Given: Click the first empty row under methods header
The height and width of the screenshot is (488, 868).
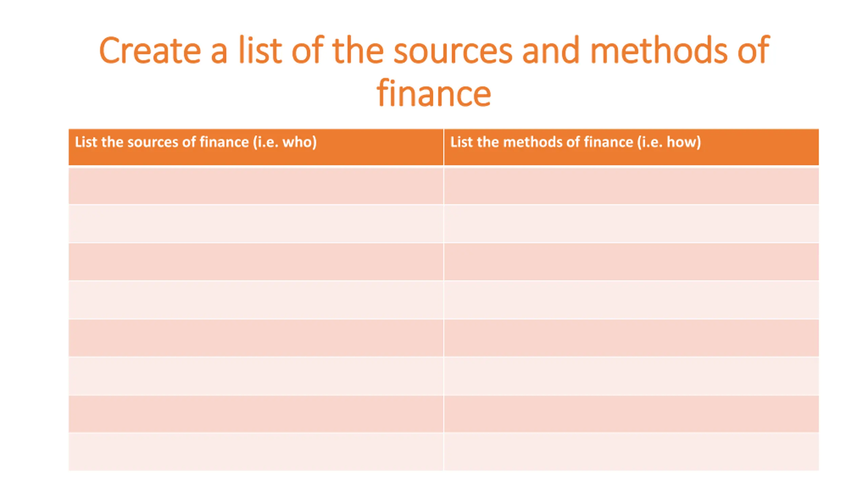Looking at the screenshot, I should [x=631, y=186].
